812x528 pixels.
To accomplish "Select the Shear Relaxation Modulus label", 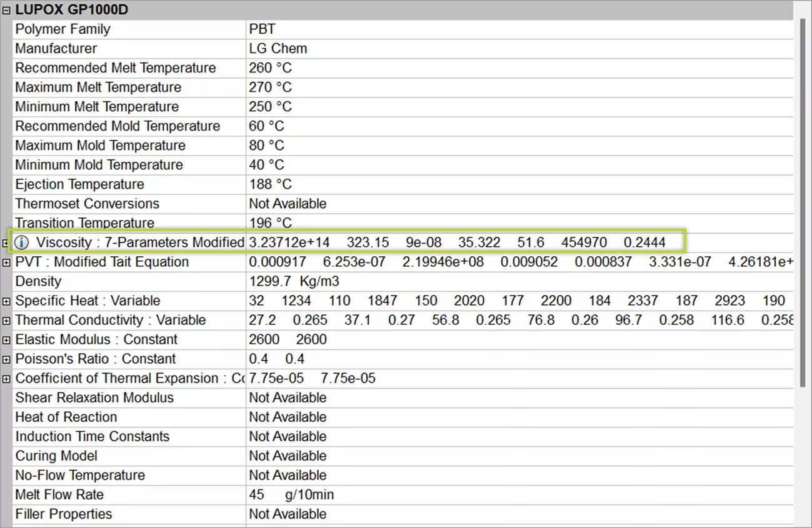I will click(94, 397).
